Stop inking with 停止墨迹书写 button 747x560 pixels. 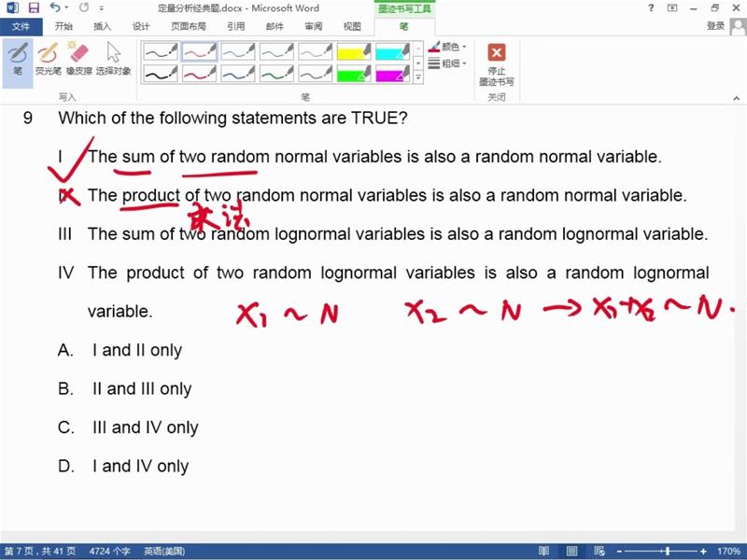pyautogui.click(x=497, y=64)
